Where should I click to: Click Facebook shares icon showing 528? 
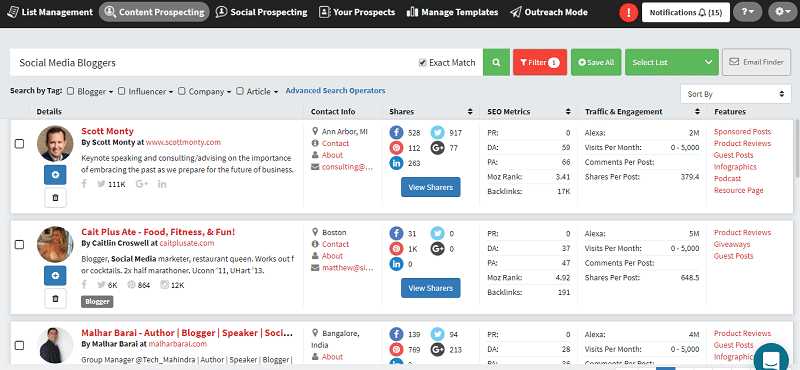[x=396, y=133]
